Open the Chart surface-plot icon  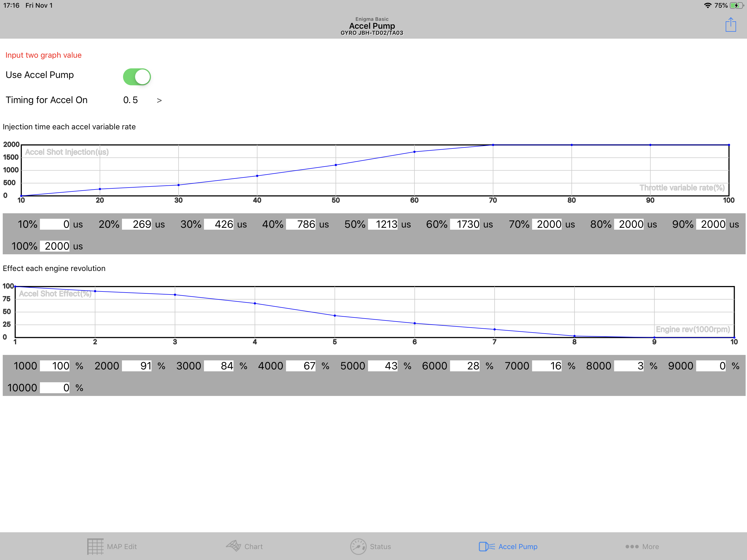[x=233, y=546]
